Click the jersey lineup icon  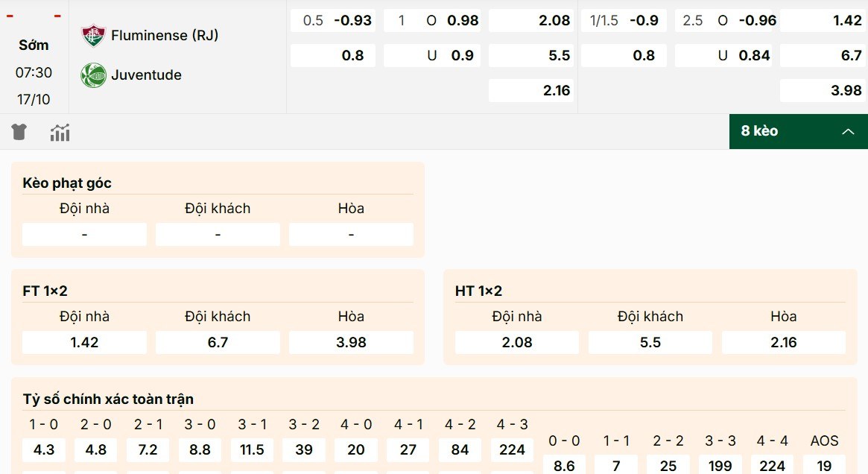point(18,132)
